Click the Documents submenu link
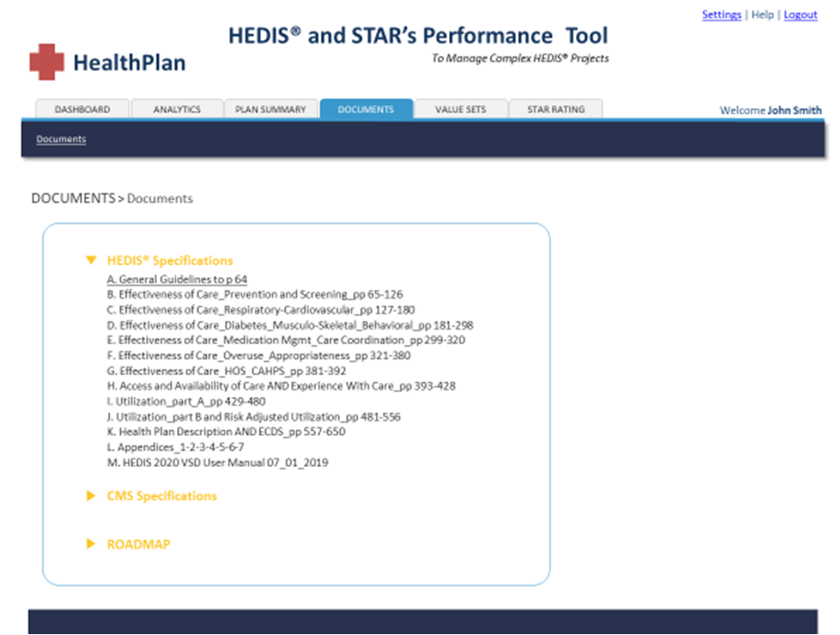Image resolution: width=840 pixels, height=635 pixels. [x=61, y=139]
